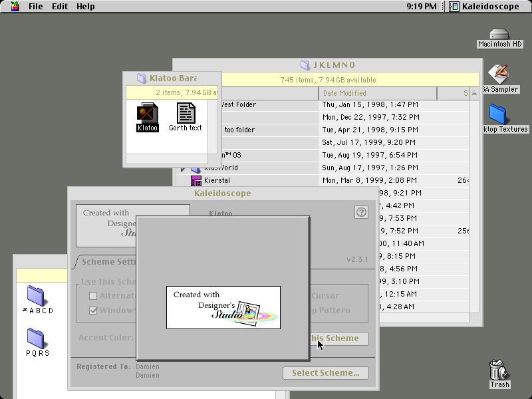Click the 2 items status text in Klatoo window
The width and height of the screenshot is (532, 399).
coord(187,92)
